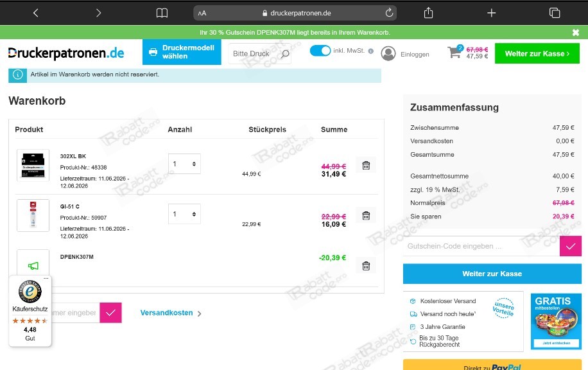Screen dimensions: 588x370
Task: Open Trusted Shops badge three-dot menu
Action: point(46,278)
